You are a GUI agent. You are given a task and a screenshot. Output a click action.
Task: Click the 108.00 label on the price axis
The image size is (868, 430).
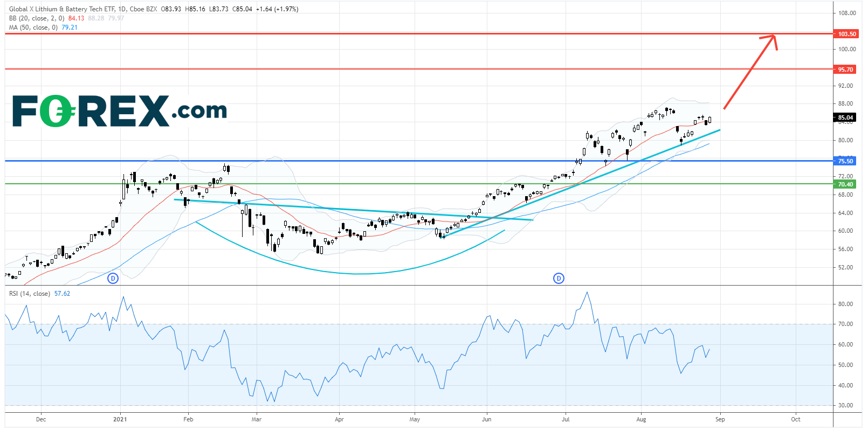[x=846, y=13]
